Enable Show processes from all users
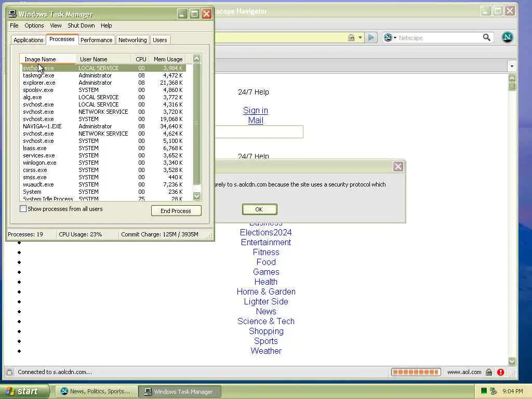Image resolution: width=532 pixels, height=399 pixels. pos(23,209)
